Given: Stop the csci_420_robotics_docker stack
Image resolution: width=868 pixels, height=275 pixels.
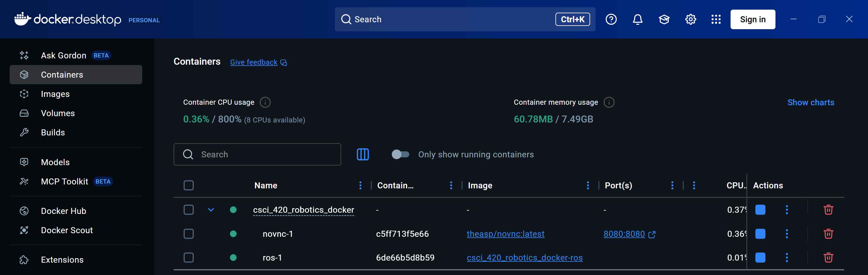Looking at the screenshot, I should 760,210.
